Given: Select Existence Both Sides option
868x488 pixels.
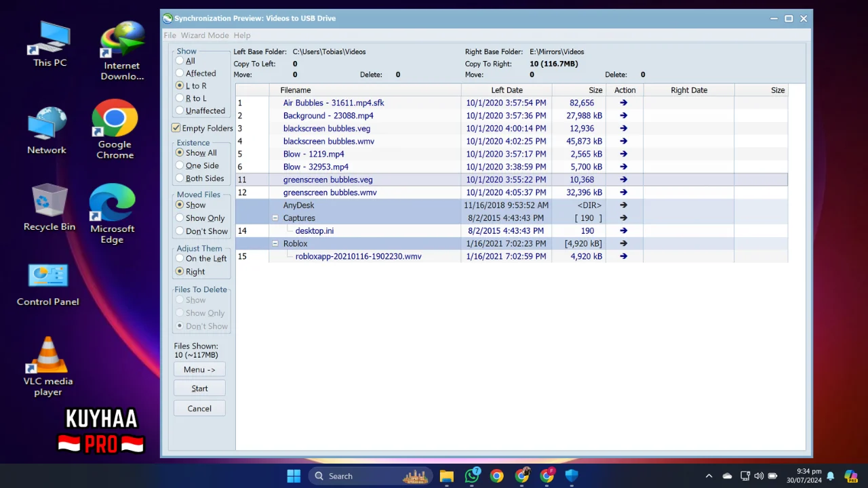Looking at the screenshot, I should [x=180, y=178].
